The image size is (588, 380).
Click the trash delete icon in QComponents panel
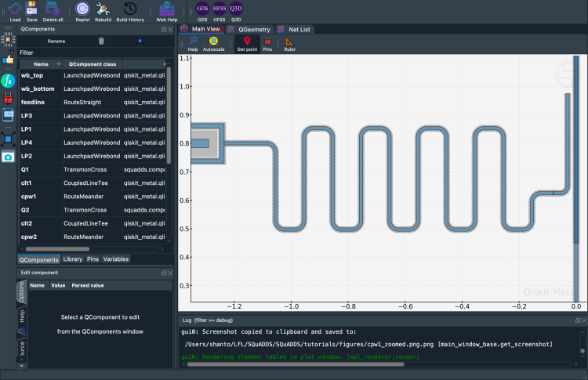pyautogui.click(x=101, y=41)
